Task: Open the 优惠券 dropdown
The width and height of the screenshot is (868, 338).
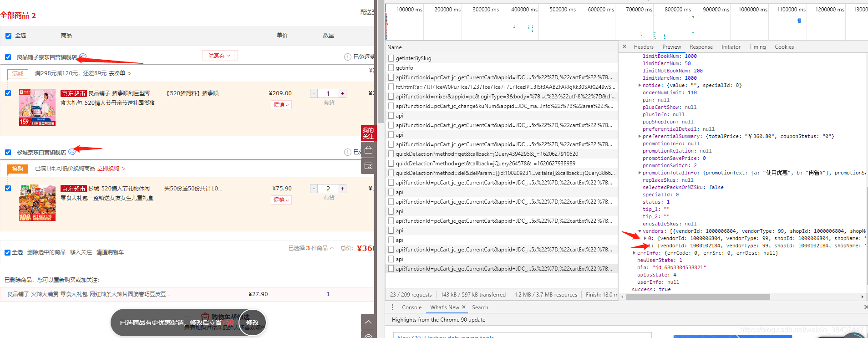Action: (219, 56)
